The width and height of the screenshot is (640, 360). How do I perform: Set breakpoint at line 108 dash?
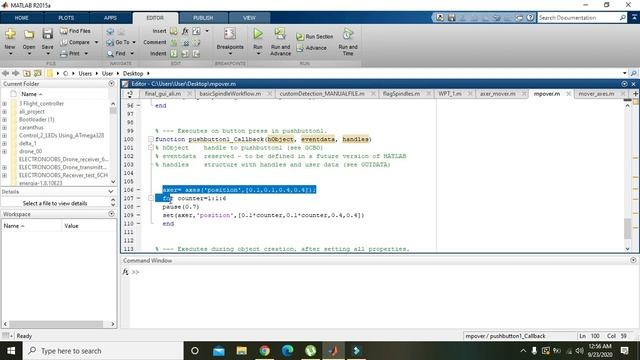click(x=138, y=207)
